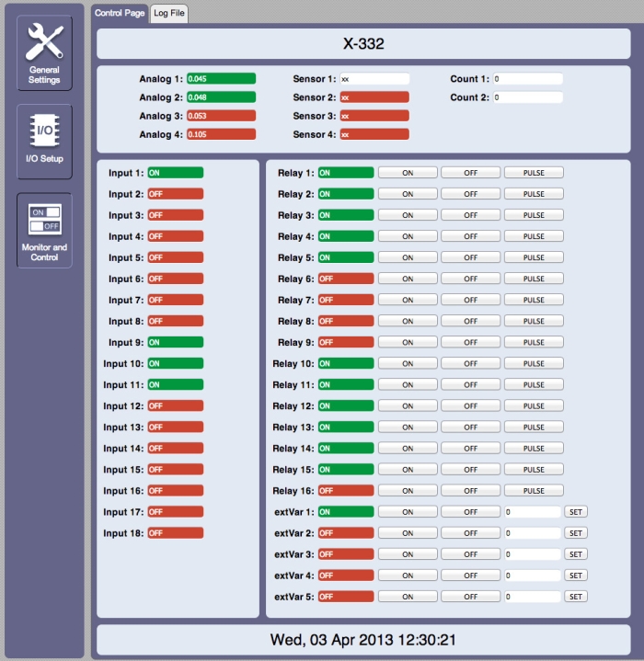Turn Relay 6 ON
644x661 pixels.
[x=408, y=279]
